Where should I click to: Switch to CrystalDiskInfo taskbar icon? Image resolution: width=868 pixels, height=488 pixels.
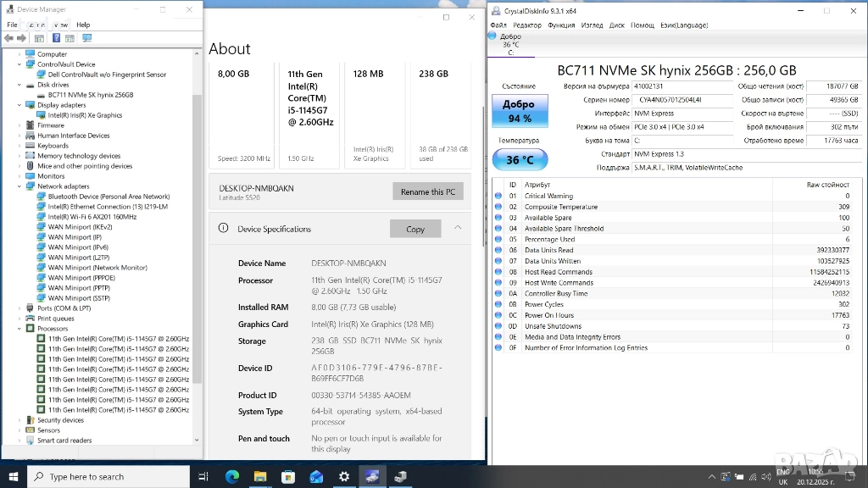click(372, 476)
